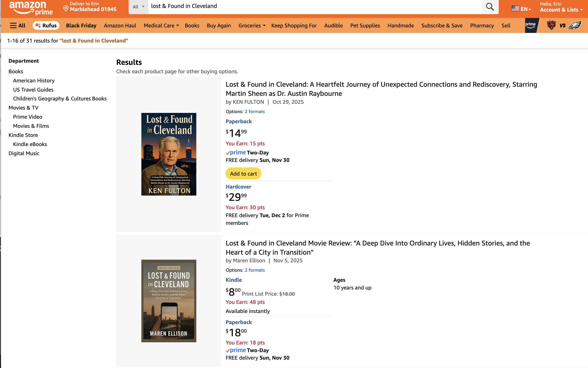The width and height of the screenshot is (588, 368).
Task: Click the Prime logo banner icon
Action: tap(530, 25)
